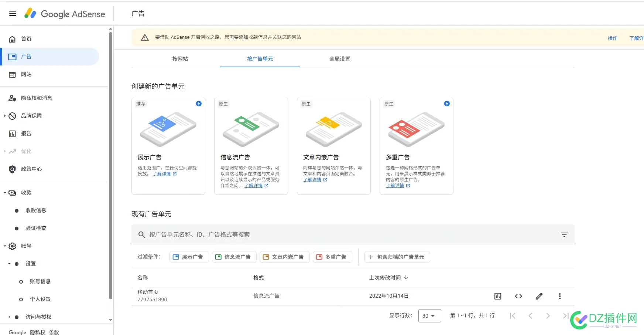Viewport: 644px width, 335px height.
Task: Open 广告 in the sidebar
Action: coord(50,57)
